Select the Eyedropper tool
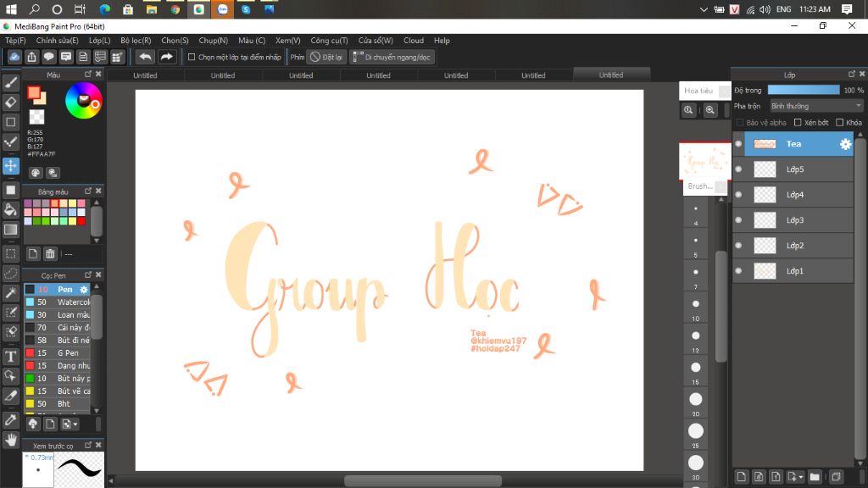The image size is (868, 488). (x=11, y=419)
